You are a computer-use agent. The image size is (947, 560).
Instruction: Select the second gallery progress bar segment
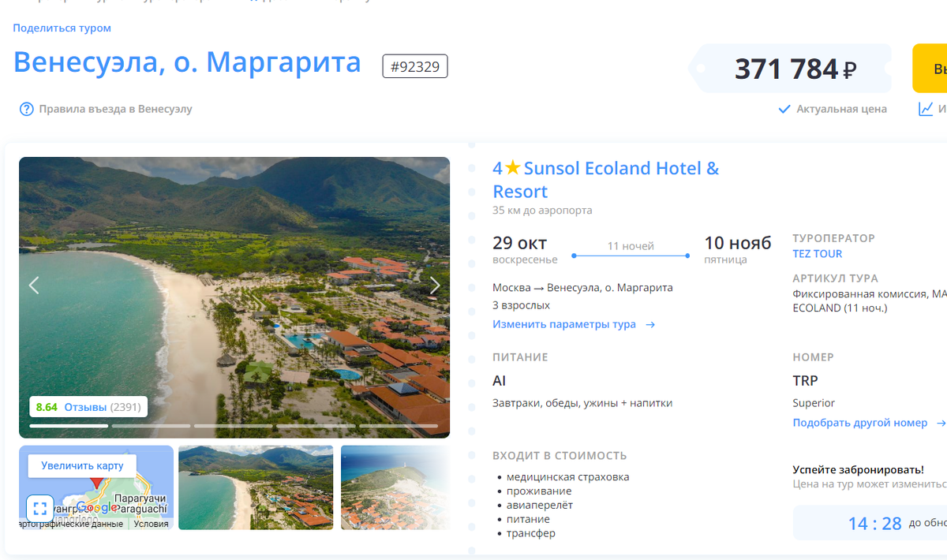click(151, 426)
